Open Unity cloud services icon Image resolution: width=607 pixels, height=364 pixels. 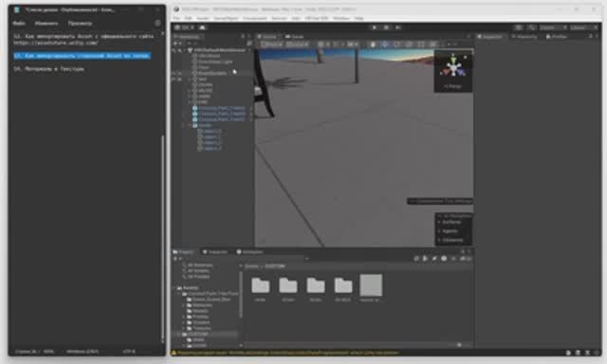coord(202,27)
